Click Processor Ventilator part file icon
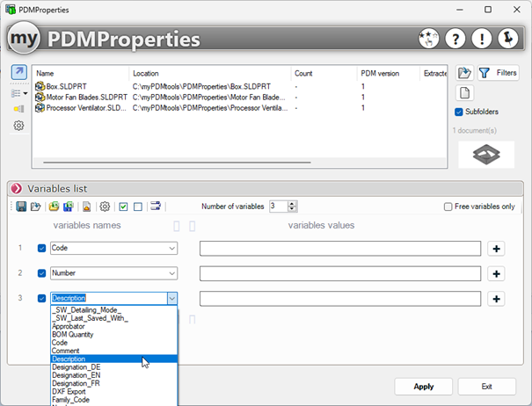Screen dimensions: 532x406 40,108
